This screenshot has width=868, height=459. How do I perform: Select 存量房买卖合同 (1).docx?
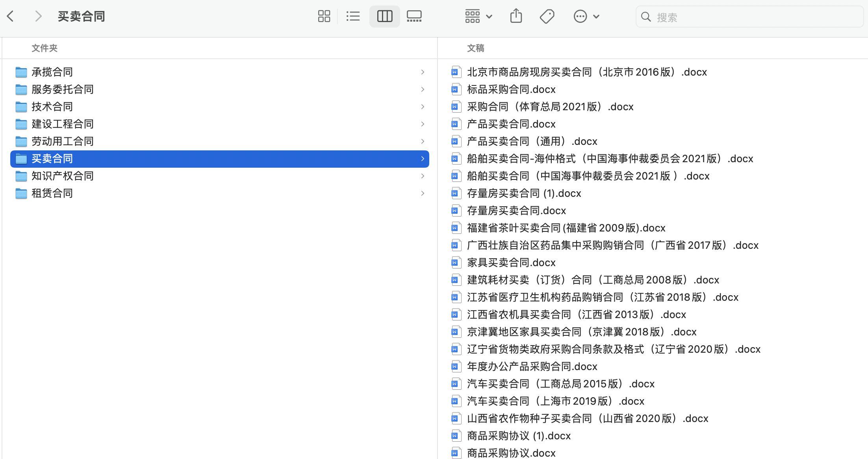tap(524, 193)
